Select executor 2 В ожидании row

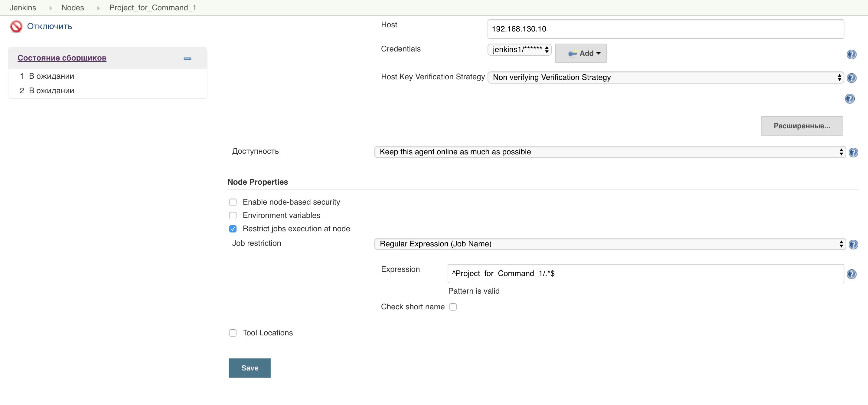(107, 91)
